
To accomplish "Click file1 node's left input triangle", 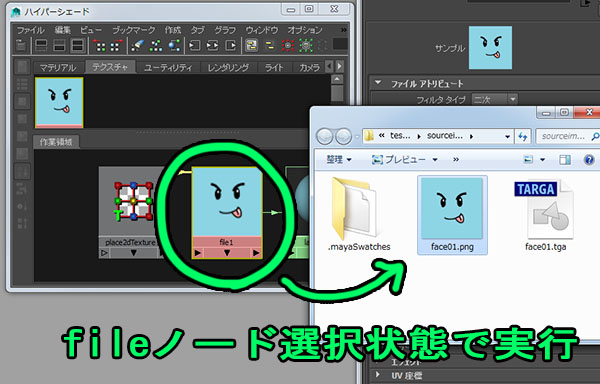I will [197, 253].
